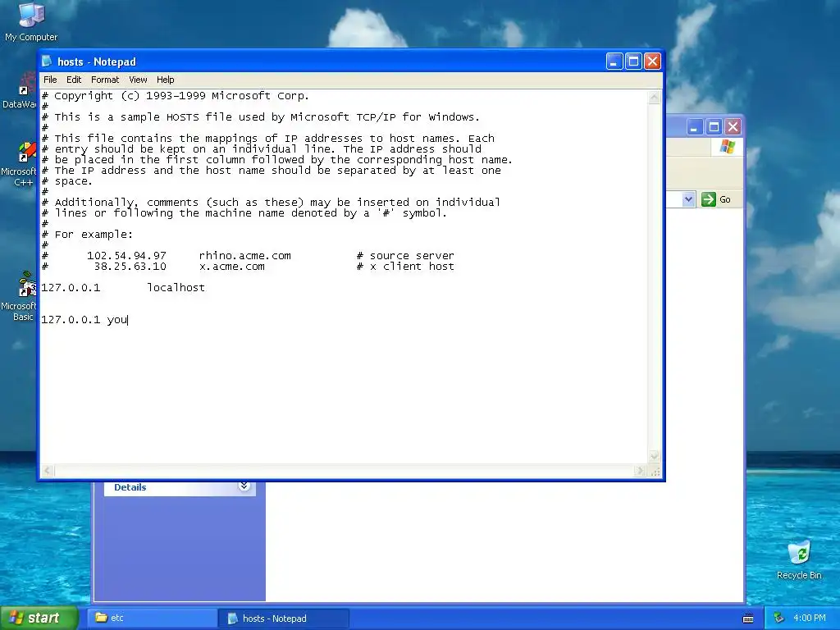Screen dimensions: 840x630
Task: Open the Recycle Bin desktop icon
Action: pyautogui.click(x=799, y=559)
